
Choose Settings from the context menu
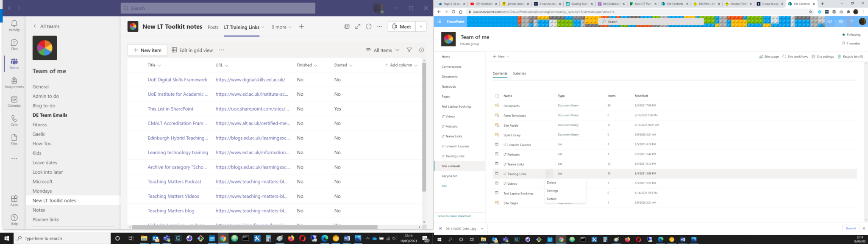pyautogui.click(x=553, y=191)
